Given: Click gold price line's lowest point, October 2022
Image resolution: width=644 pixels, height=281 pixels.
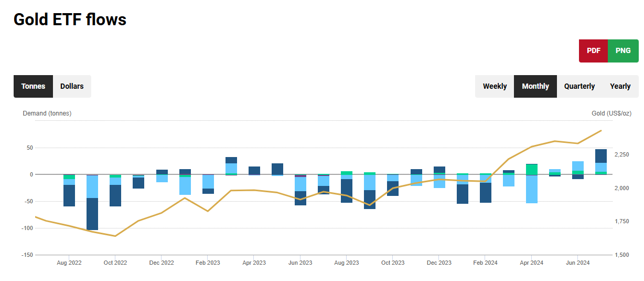Looking at the screenshot, I should point(115,236).
